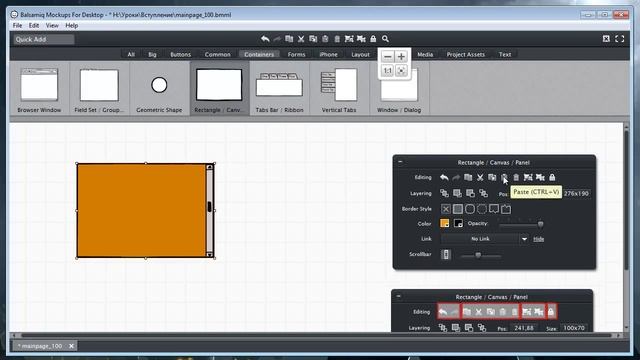This screenshot has height=360, width=640.
Task: Select the square border style
Action: point(458,209)
